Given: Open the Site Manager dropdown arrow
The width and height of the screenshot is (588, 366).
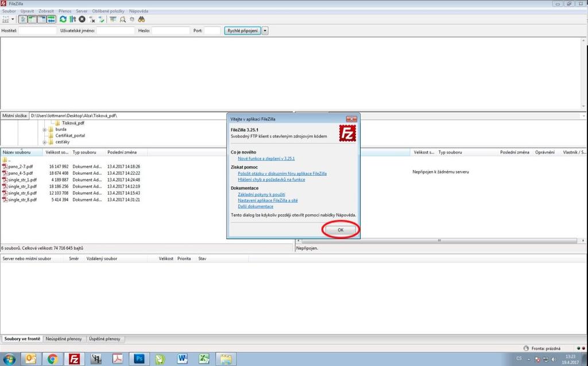Looking at the screenshot, I should tap(13, 19).
